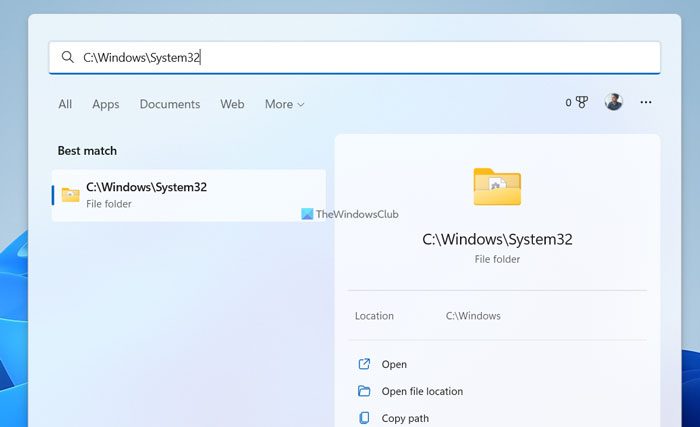Click the Open arrow icon in preview pane
The image size is (700, 427).
pyautogui.click(x=364, y=365)
